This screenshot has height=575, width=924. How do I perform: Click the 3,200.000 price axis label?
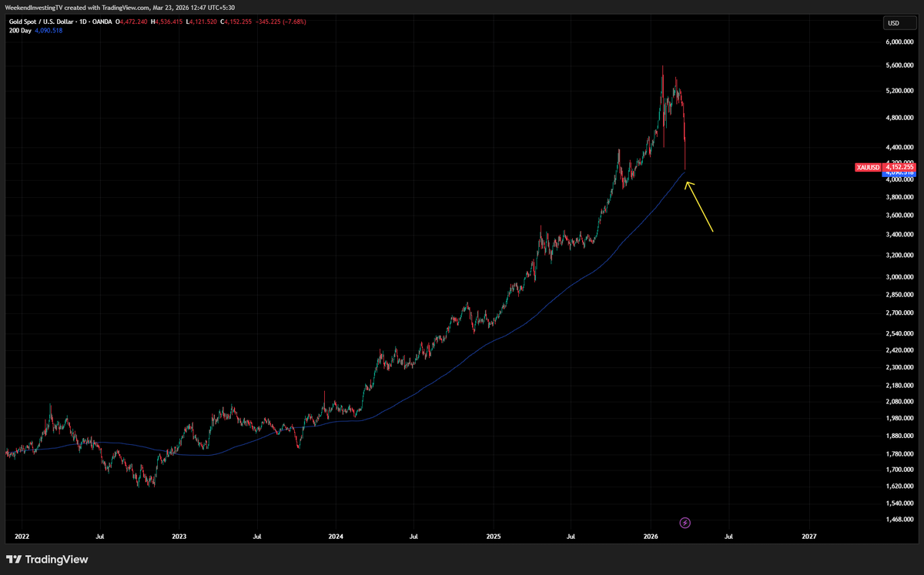[x=899, y=255]
